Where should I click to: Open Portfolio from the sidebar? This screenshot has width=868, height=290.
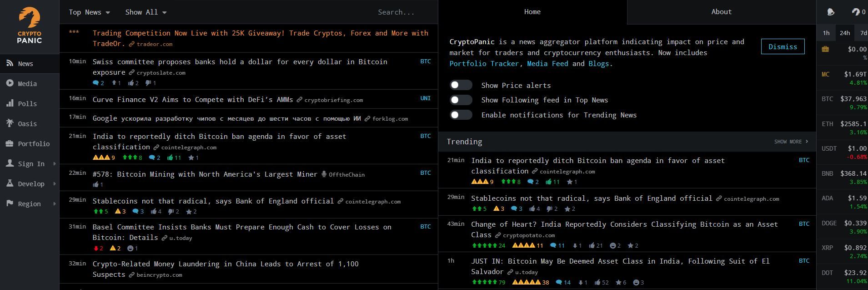coord(30,144)
